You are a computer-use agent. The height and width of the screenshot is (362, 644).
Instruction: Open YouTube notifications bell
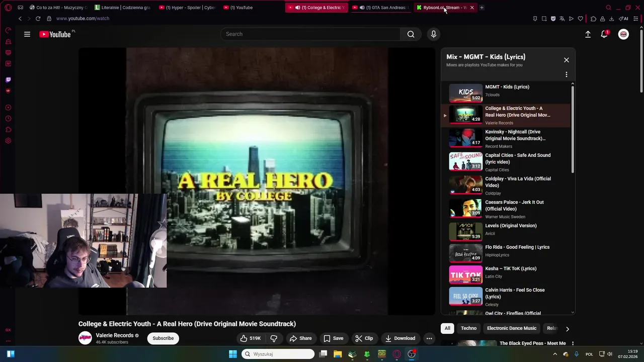pos(604,34)
